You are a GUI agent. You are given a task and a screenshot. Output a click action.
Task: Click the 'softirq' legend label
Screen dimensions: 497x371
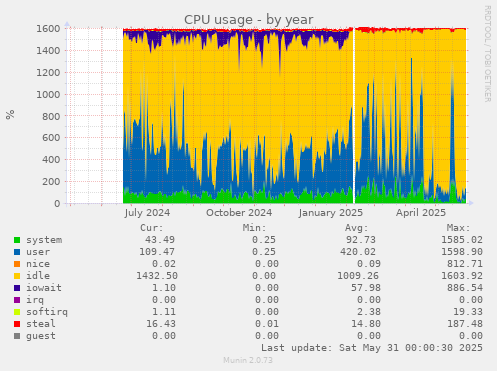47,312
